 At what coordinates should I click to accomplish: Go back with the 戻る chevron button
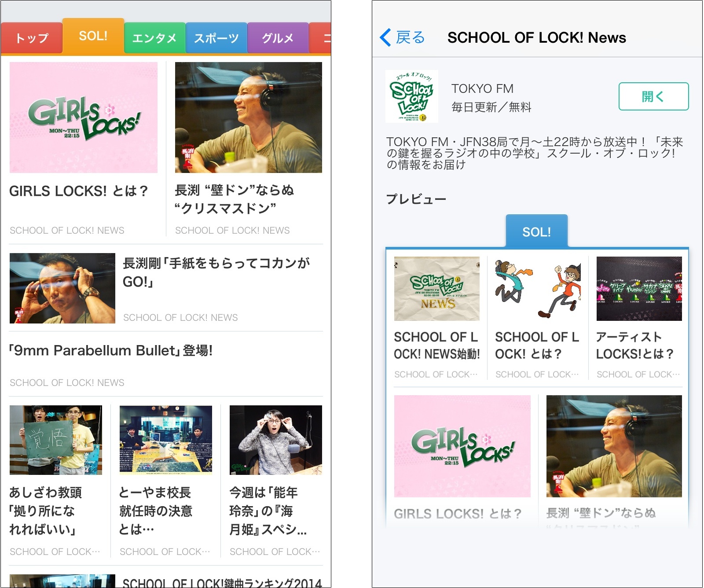(402, 37)
